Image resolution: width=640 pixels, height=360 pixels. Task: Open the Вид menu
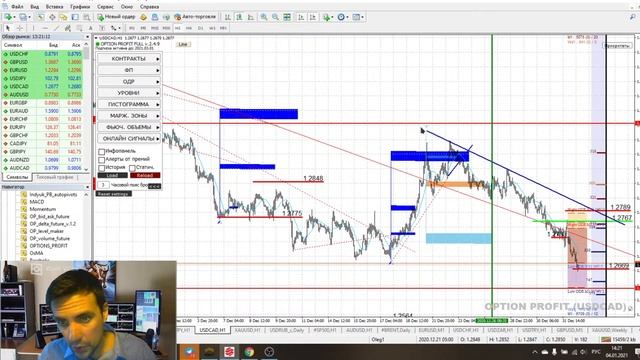(x=35, y=7)
